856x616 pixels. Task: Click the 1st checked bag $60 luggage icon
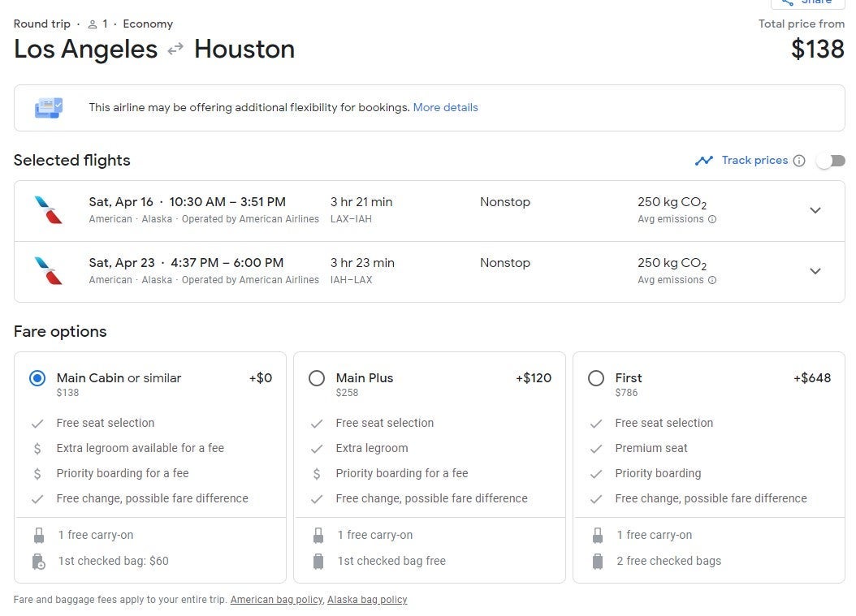[x=38, y=561]
